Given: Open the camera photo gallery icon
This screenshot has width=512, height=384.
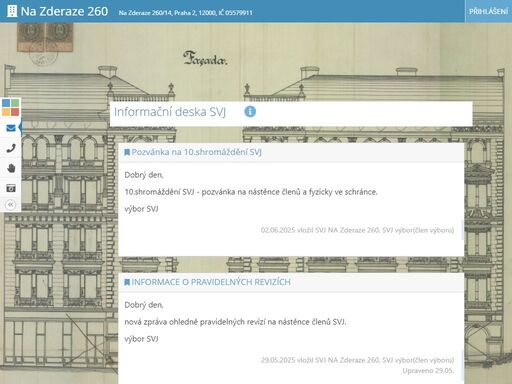Looking at the screenshot, I should click(x=11, y=188).
